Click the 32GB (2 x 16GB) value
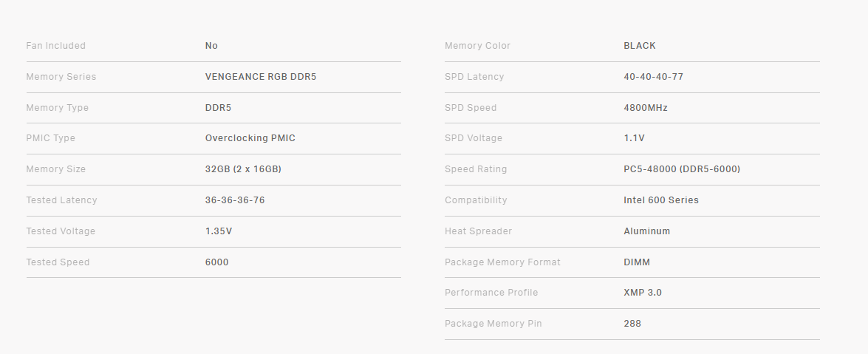 point(243,169)
